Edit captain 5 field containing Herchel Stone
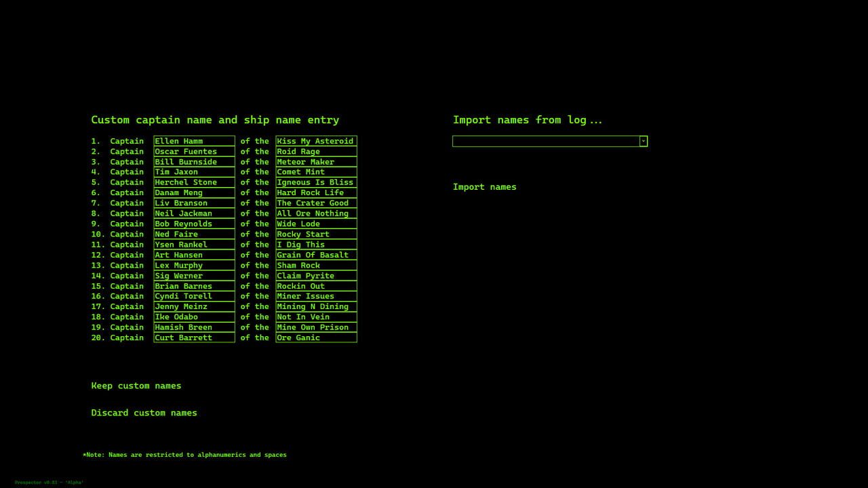The width and height of the screenshot is (868, 488). [193, 182]
